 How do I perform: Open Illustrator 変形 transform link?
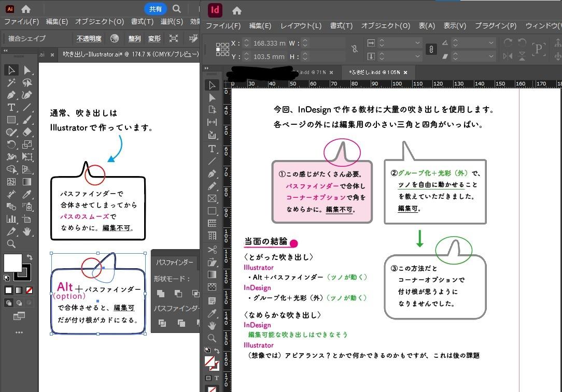click(x=154, y=38)
